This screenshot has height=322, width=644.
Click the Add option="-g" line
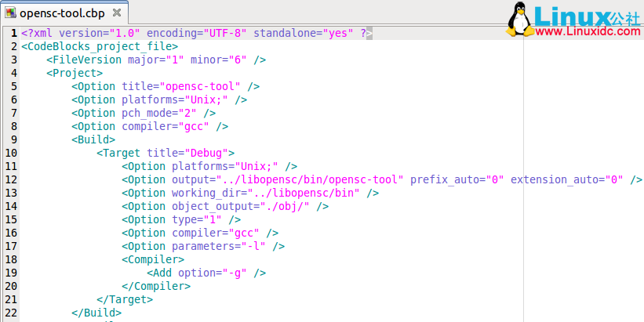tap(206, 273)
